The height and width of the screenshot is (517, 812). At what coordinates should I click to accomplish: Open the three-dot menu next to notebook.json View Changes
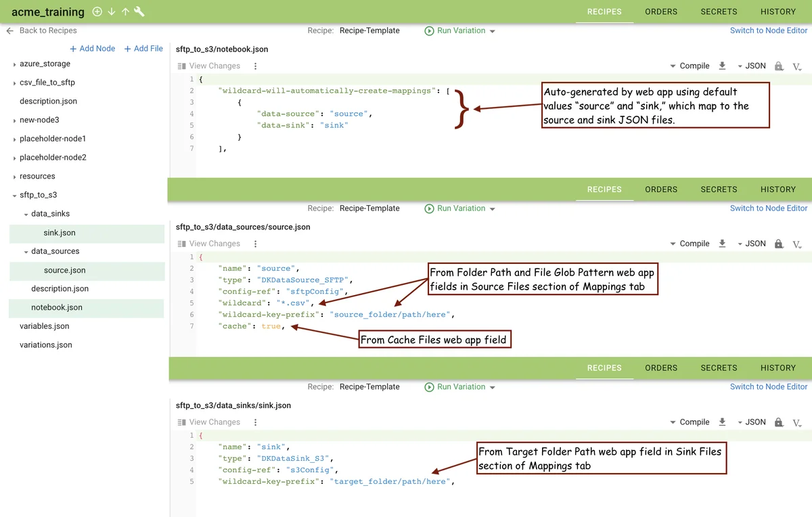pyautogui.click(x=255, y=66)
